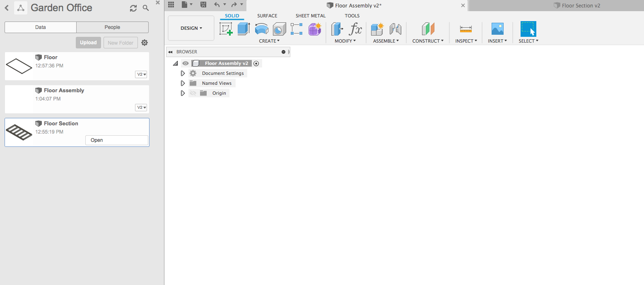Expand the Document Settings tree item
644x285 pixels.
click(x=183, y=73)
